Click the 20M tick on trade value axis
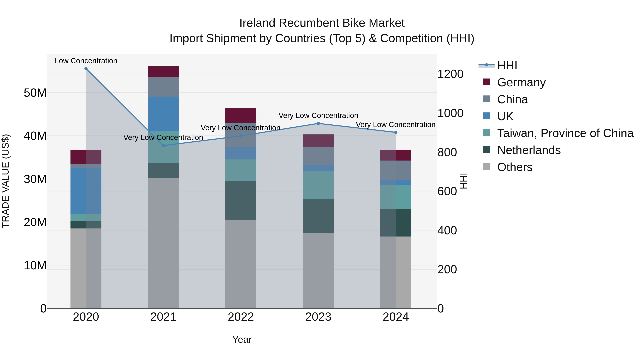This screenshot has width=644, height=362. point(35,222)
